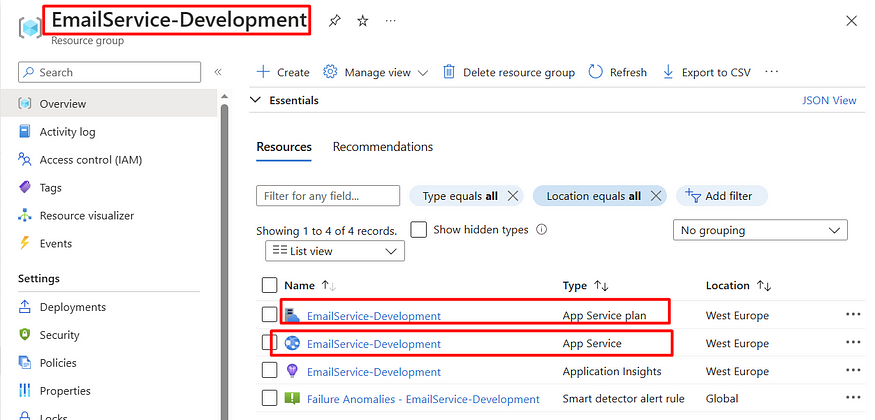Click Delete resource group
Image resolution: width=875 pixels, height=420 pixels.
(x=508, y=72)
